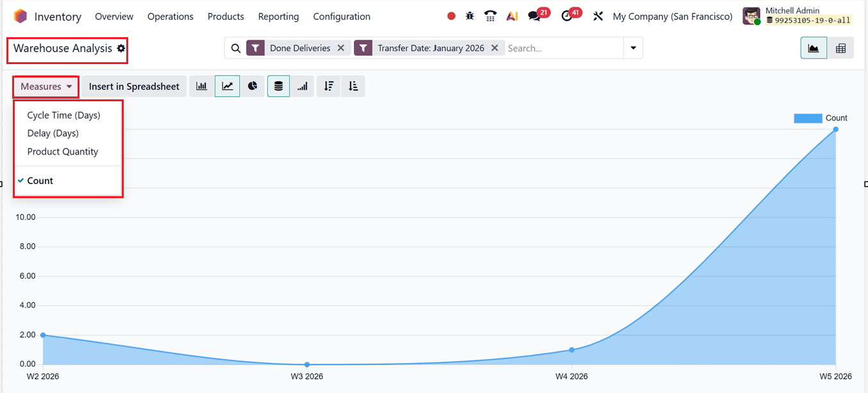Open the debug bug icon menu

470,17
